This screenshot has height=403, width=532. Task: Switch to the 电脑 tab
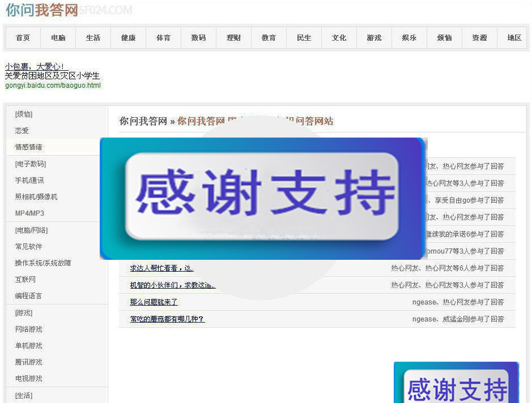tap(57, 38)
